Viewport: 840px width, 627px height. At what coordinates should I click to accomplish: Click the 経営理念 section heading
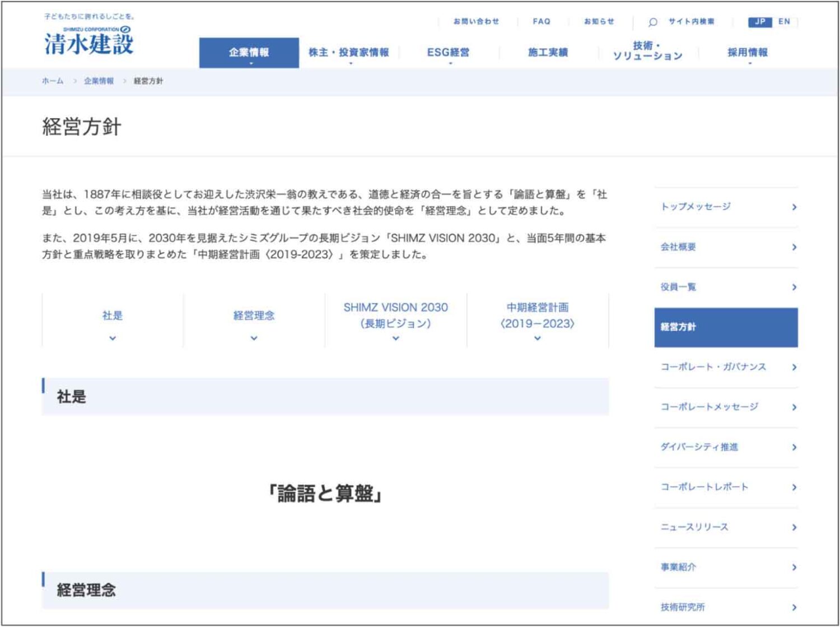tap(86, 590)
